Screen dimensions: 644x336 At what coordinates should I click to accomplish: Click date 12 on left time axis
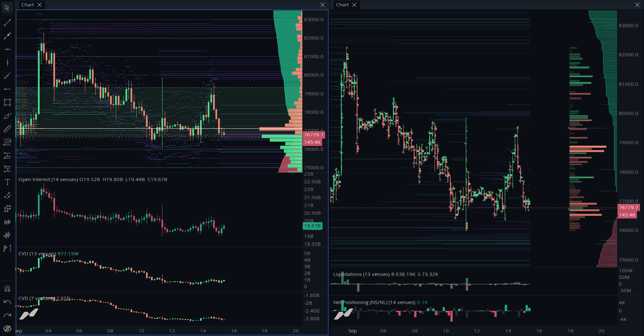coord(172,331)
